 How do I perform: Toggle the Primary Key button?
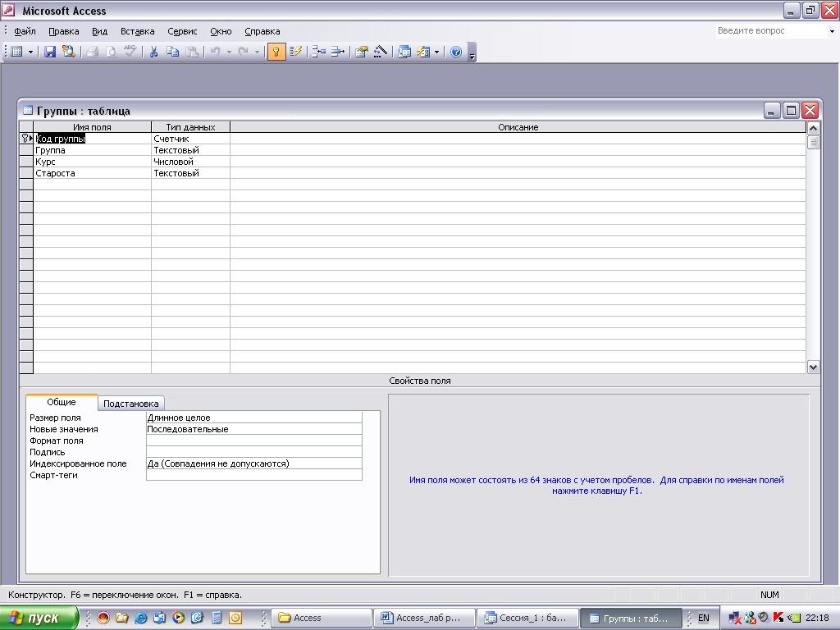[276, 52]
